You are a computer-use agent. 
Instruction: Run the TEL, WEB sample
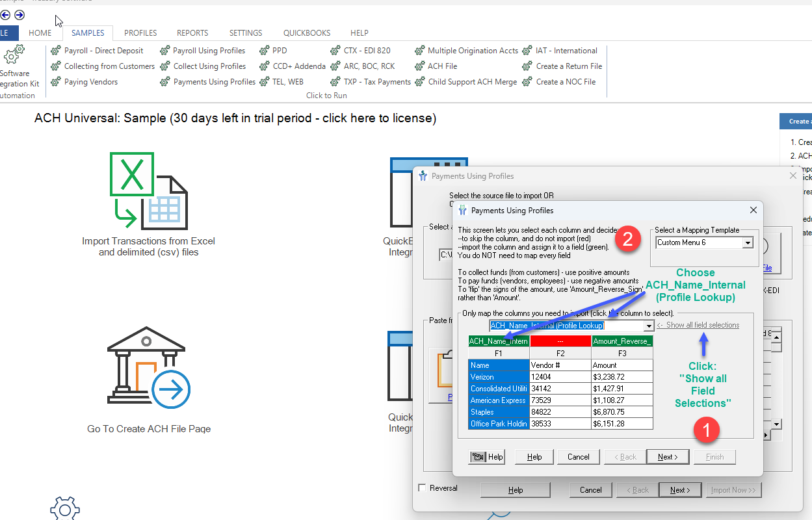click(282, 82)
